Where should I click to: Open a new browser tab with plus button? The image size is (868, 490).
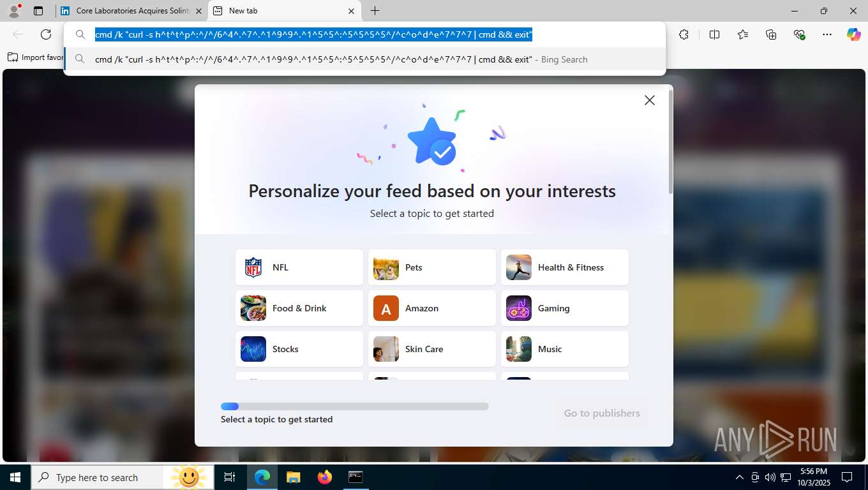(375, 11)
